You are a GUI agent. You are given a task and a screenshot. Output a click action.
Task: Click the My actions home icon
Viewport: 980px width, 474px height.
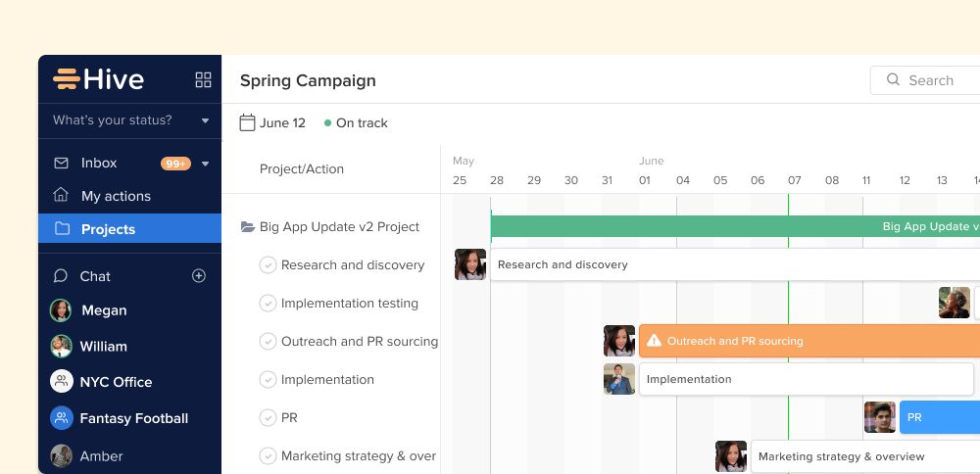pyautogui.click(x=62, y=195)
